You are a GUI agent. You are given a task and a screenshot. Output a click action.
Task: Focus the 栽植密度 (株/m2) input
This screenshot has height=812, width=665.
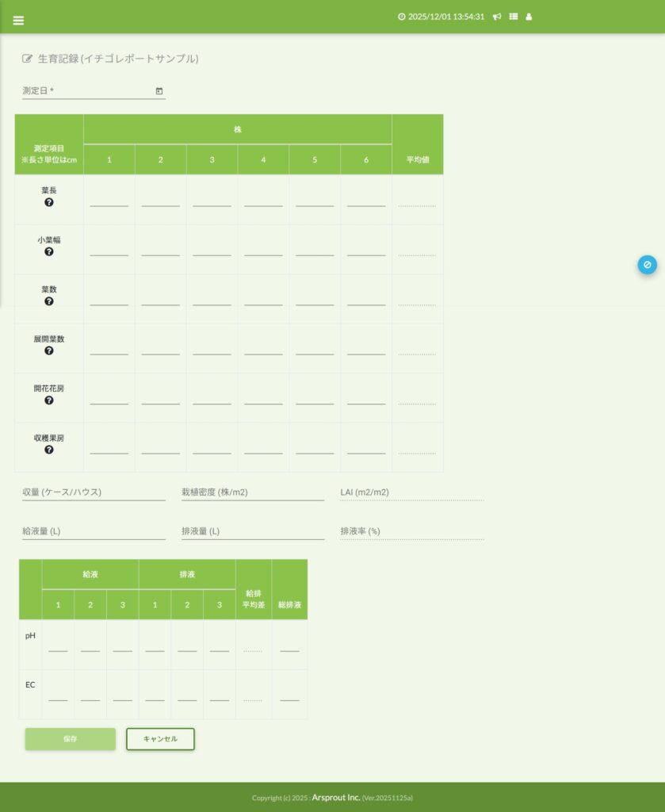[252, 492]
